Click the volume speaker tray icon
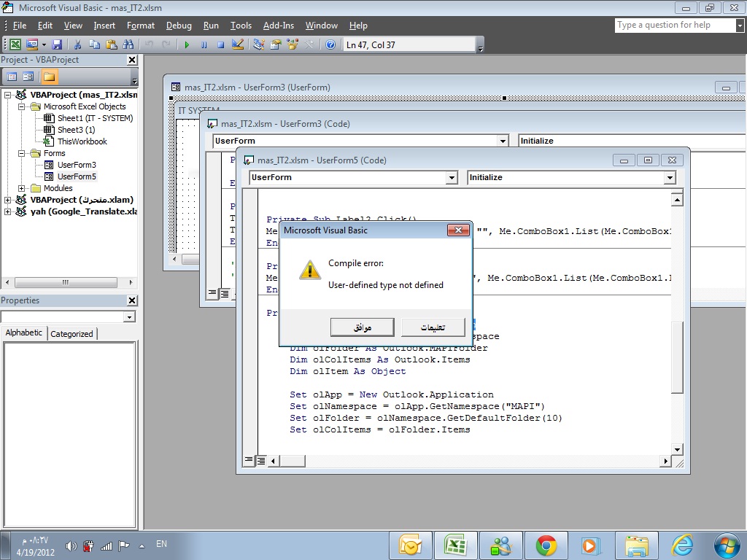Image resolution: width=747 pixels, height=560 pixels. [71, 545]
